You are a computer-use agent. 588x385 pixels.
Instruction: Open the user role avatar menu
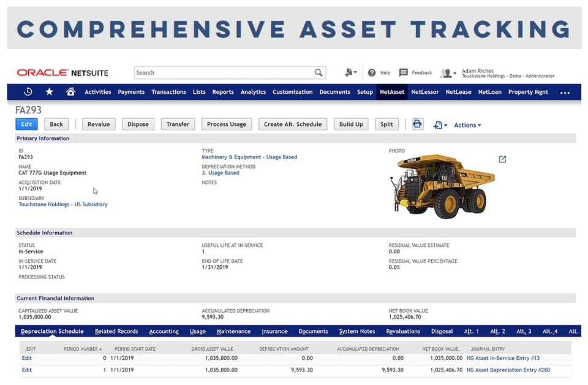click(x=448, y=73)
